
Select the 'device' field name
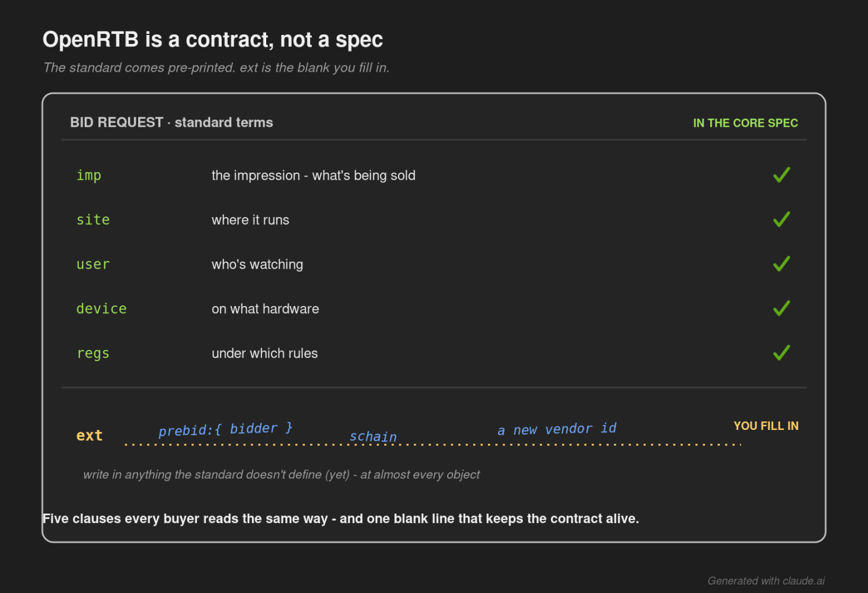point(101,308)
